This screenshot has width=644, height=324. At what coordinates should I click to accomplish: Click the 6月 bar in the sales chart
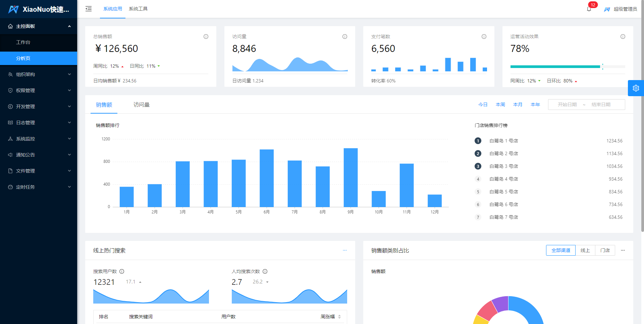(x=267, y=178)
